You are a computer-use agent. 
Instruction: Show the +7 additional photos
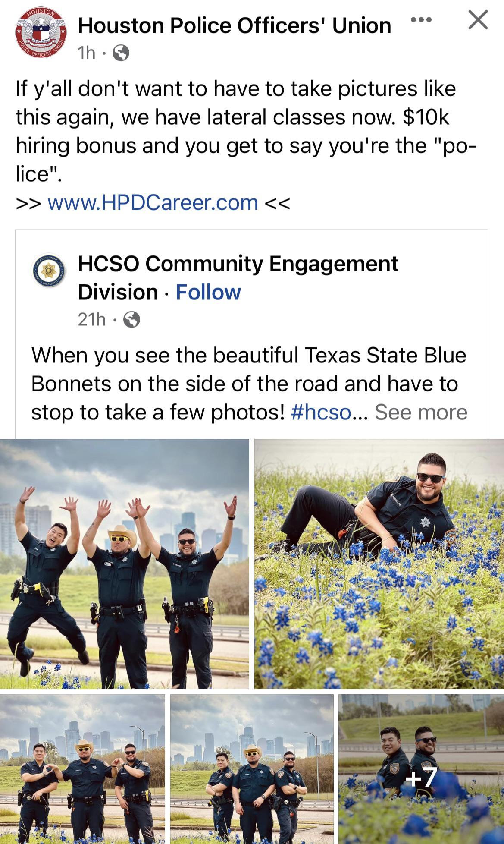(421, 769)
